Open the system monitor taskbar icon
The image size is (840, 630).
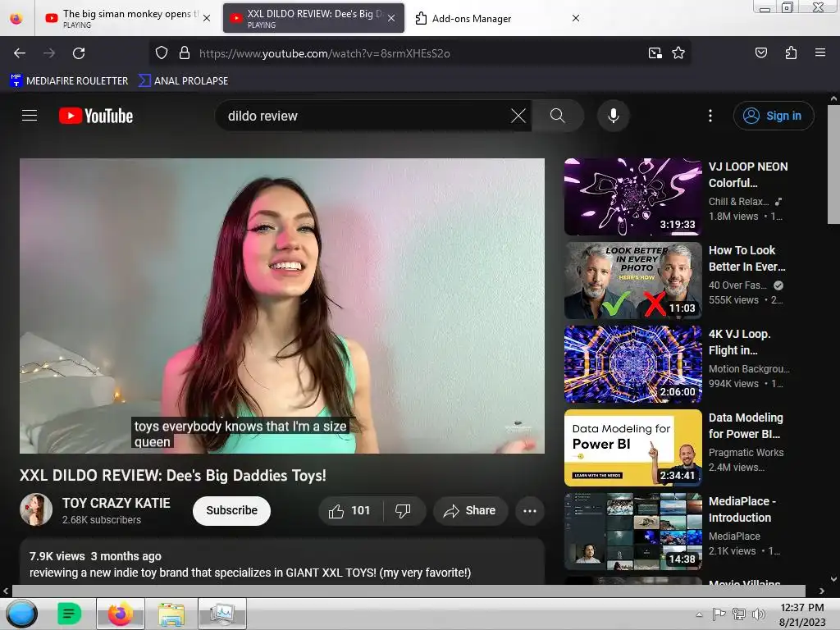pyautogui.click(x=221, y=614)
